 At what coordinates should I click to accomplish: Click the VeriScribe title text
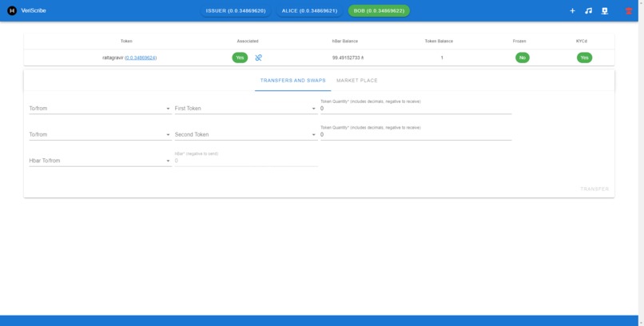[34, 10]
